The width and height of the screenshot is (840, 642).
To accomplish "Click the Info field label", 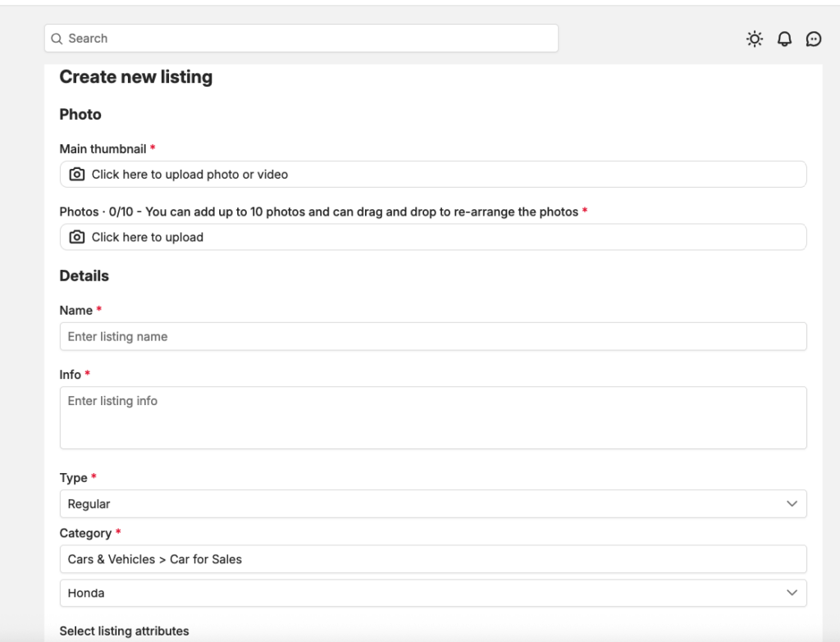I will point(70,375).
